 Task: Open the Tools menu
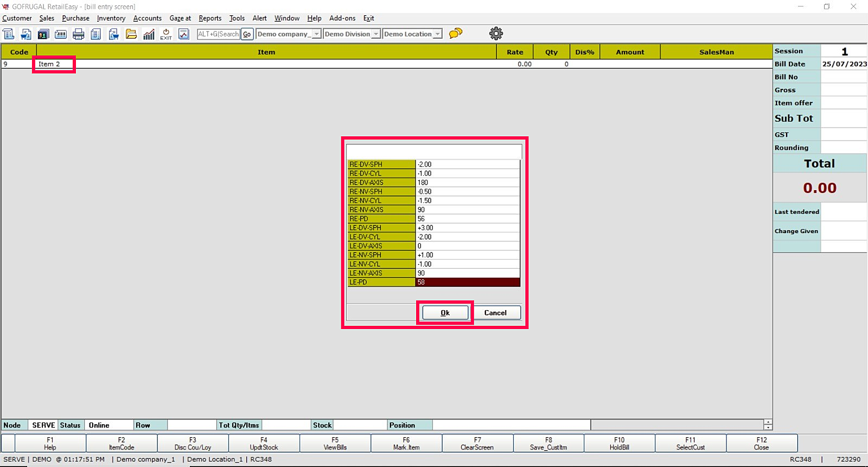coord(237,18)
